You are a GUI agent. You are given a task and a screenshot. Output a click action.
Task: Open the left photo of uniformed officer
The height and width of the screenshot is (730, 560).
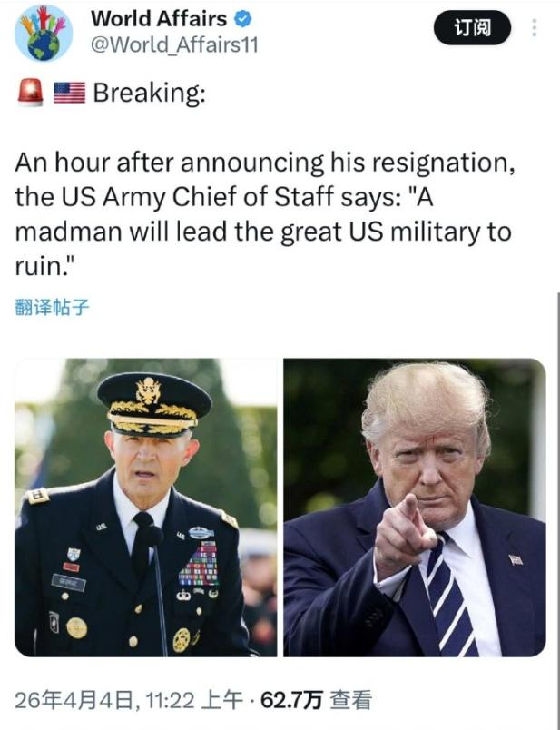pyautogui.click(x=146, y=507)
